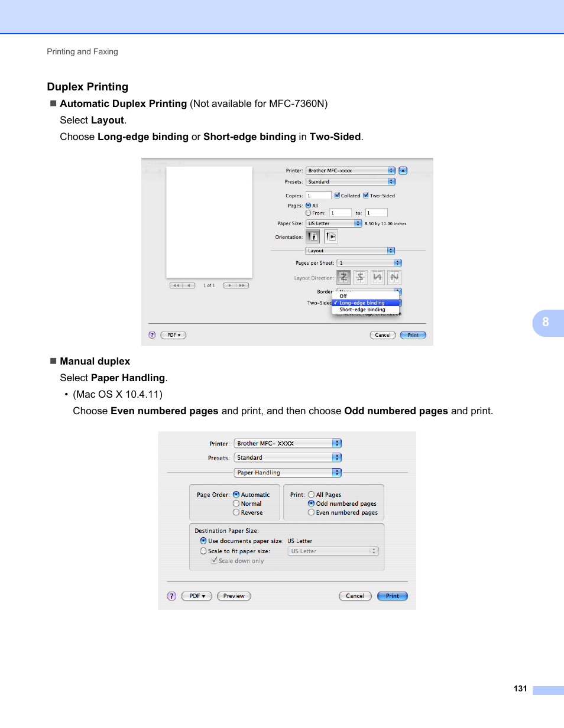The height and width of the screenshot is (728, 564).
Task: Toggle the Collated checkbox
Action: click(x=337, y=195)
